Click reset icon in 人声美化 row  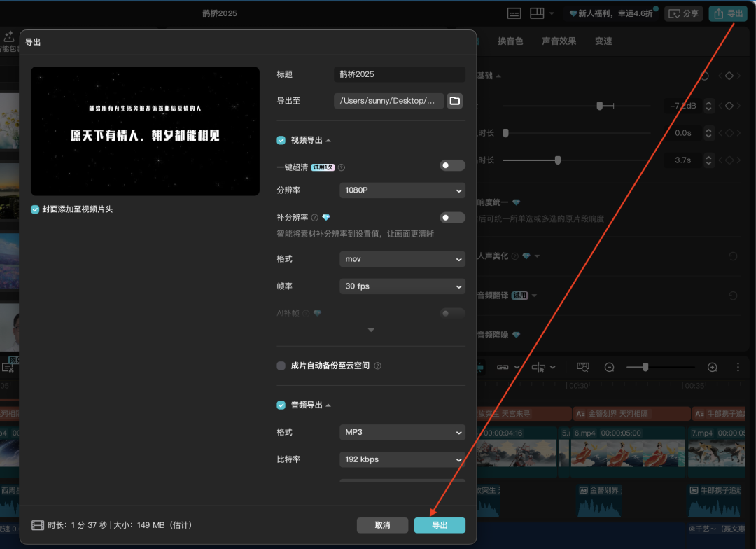click(733, 256)
